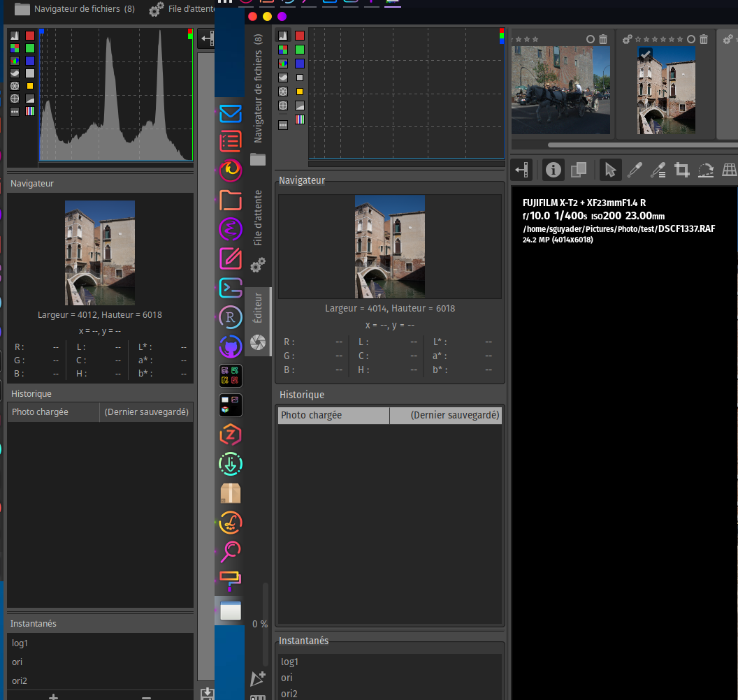The width and height of the screenshot is (738, 700).
Task: Open the mail app from the dock
Action: (231, 113)
